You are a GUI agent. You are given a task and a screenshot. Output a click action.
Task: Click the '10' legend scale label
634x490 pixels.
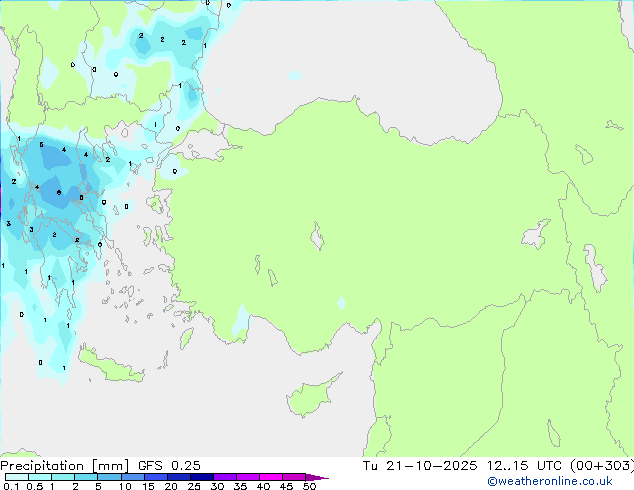(x=125, y=486)
